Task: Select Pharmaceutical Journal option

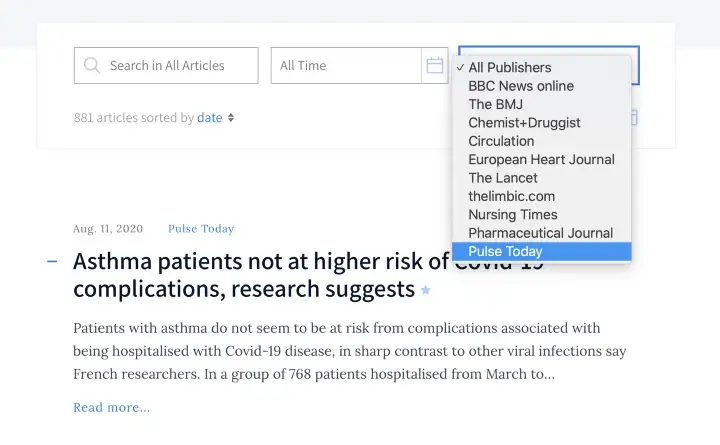Action: coord(542,233)
